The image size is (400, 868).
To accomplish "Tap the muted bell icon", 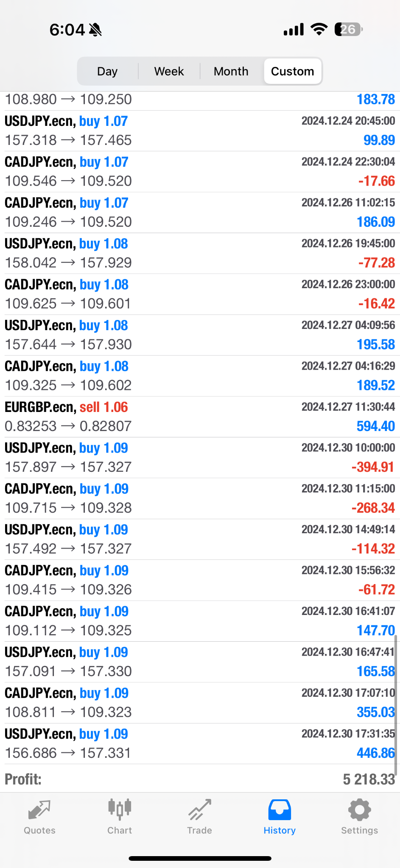I will point(95,30).
